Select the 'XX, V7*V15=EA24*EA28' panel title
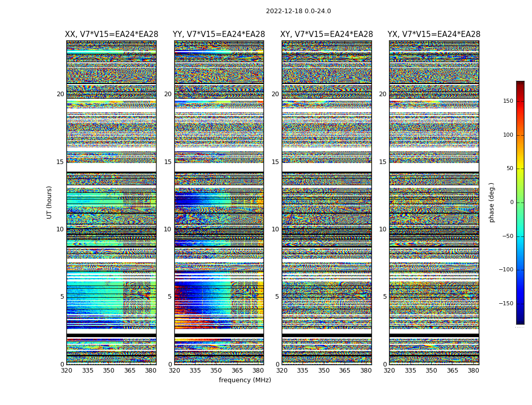Viewport: 532px width, 405px height. (111, 34)
